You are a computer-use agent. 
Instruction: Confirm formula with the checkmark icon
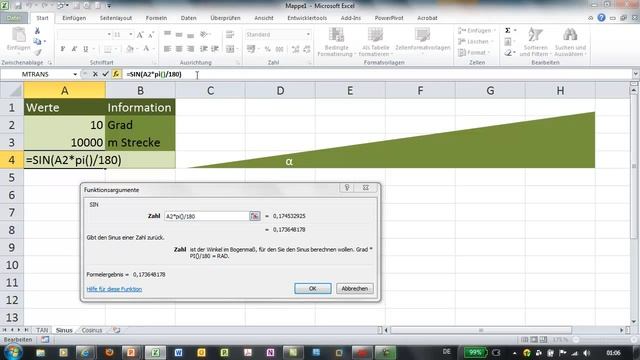coord(105,74)
